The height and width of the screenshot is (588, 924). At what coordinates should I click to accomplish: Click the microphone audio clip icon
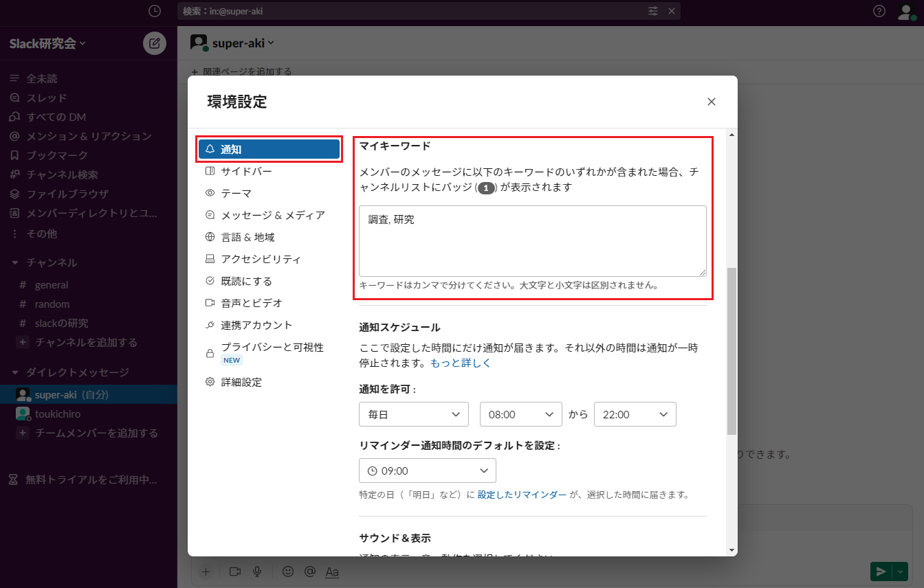[x=257, y=572]
